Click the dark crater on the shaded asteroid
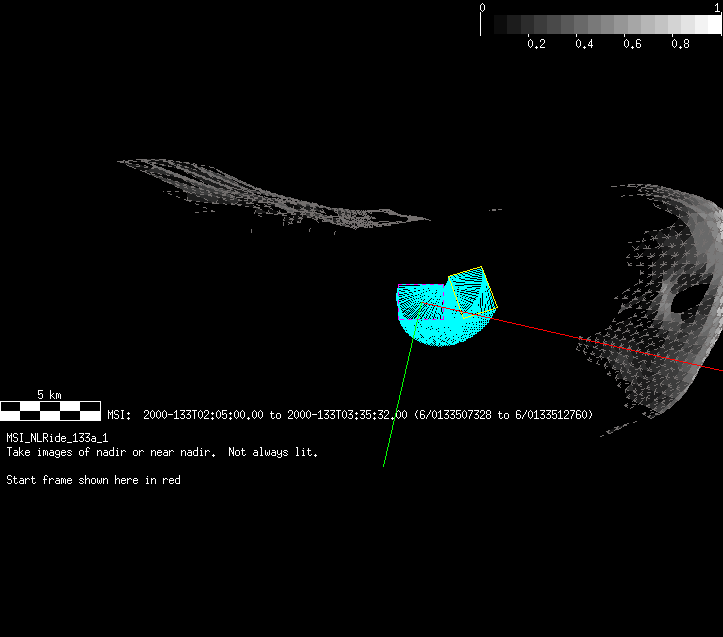Image resolution: width=723 pixels, height=637 pixels. tap(690, 300)
